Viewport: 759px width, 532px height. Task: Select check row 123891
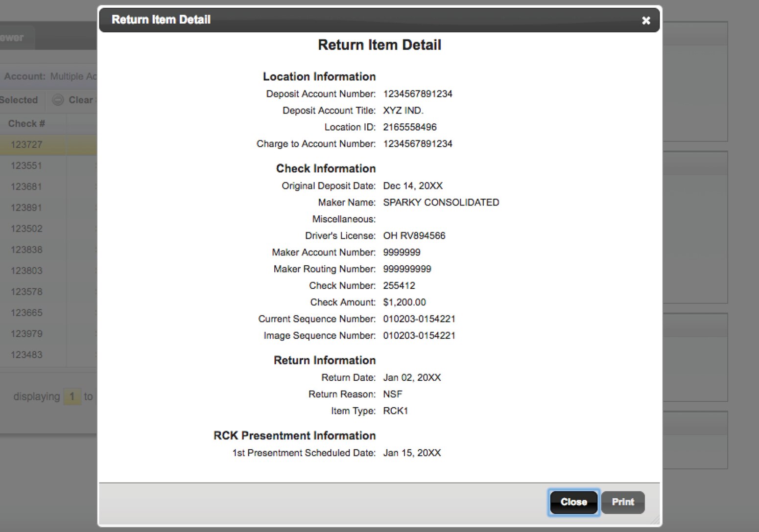27,208
